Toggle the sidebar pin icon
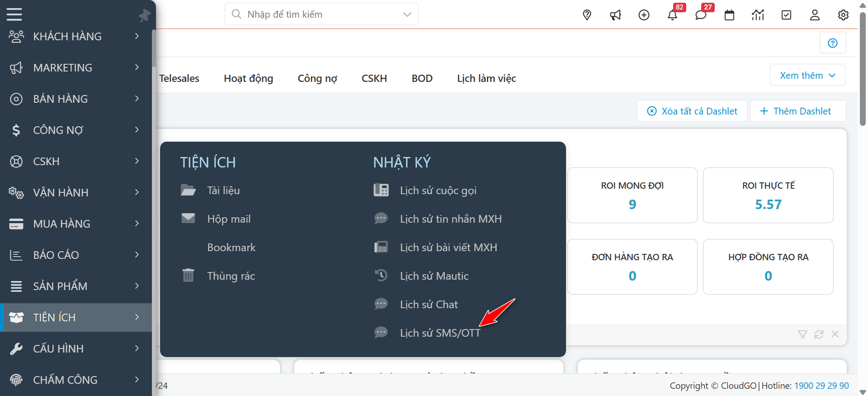The height and width of the screenshot is (396, 868). pos(144,15)
